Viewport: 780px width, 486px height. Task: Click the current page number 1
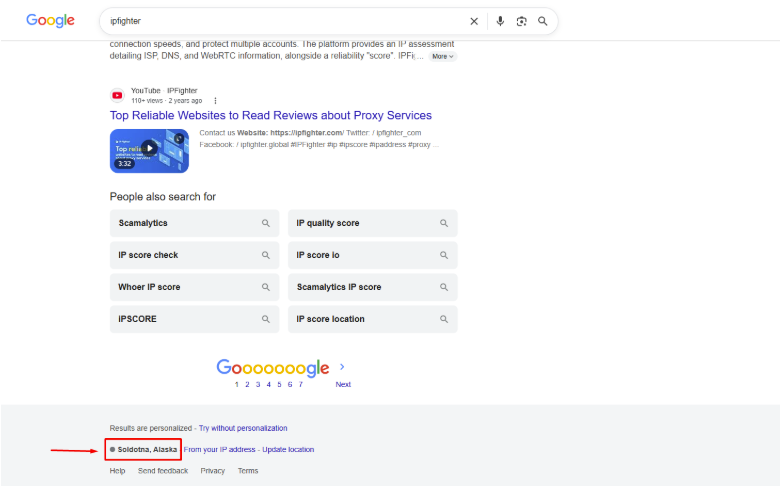[x=237, y=384]
